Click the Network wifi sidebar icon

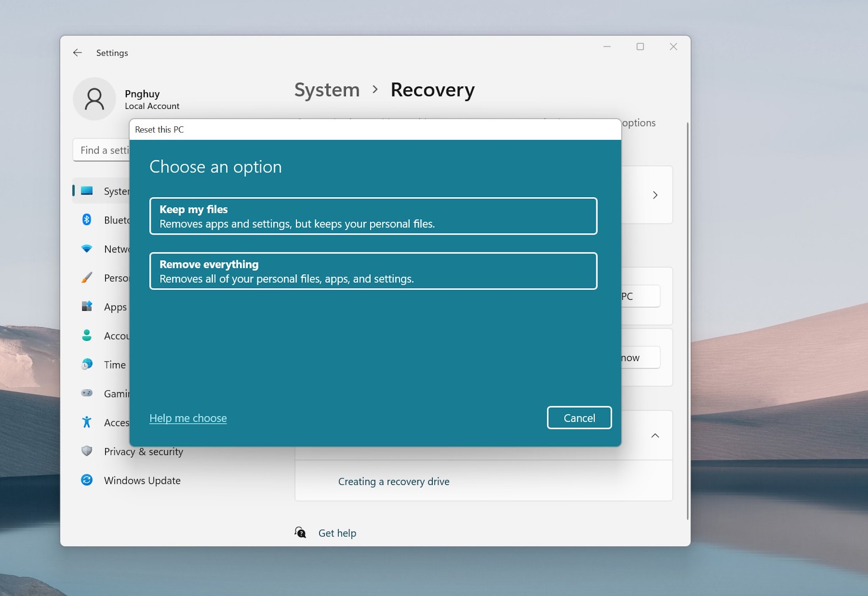tap(86, 249)
